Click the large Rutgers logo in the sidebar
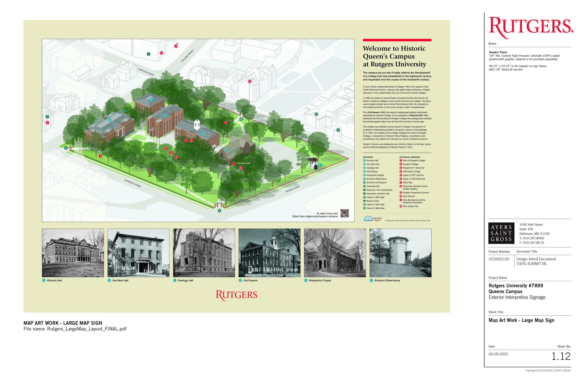The image size is (588, 380). click(x=531, y=28)
